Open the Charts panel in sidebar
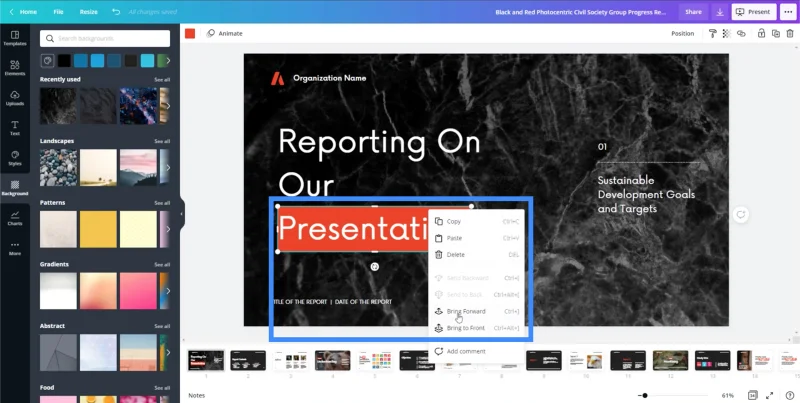This screenshot has width=800, height=403. [15, 218]
